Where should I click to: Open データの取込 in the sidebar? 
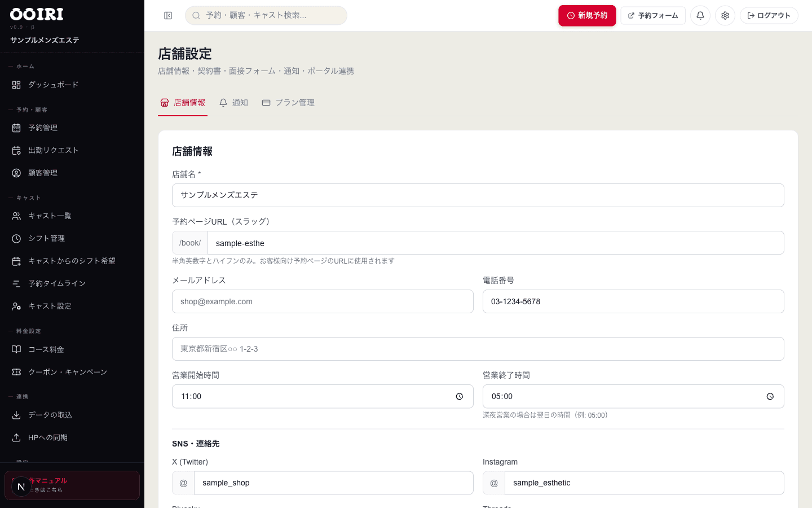tap(72, 415)
